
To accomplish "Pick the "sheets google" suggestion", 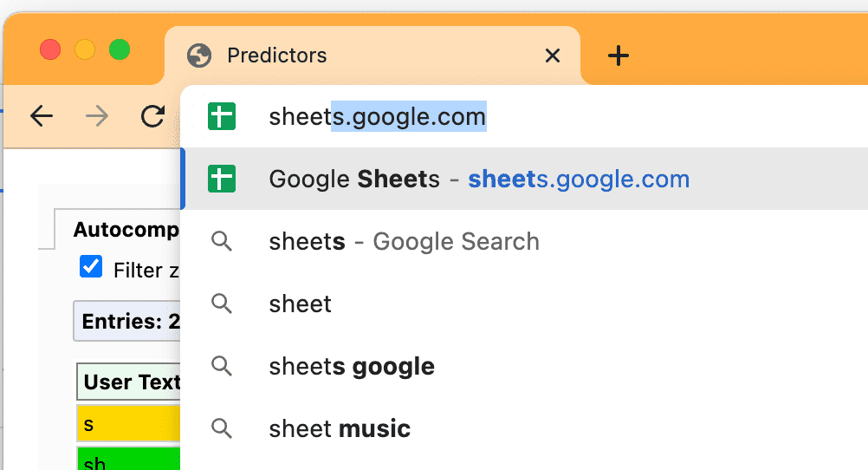I will (352, 367).
